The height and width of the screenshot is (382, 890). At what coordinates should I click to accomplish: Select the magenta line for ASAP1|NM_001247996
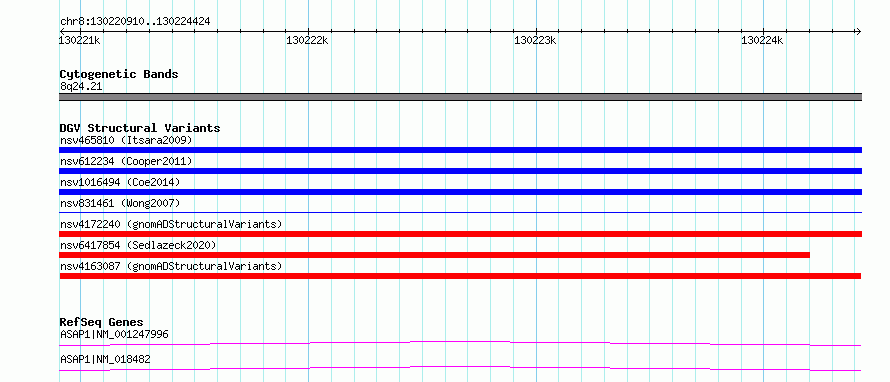point(460,343)
